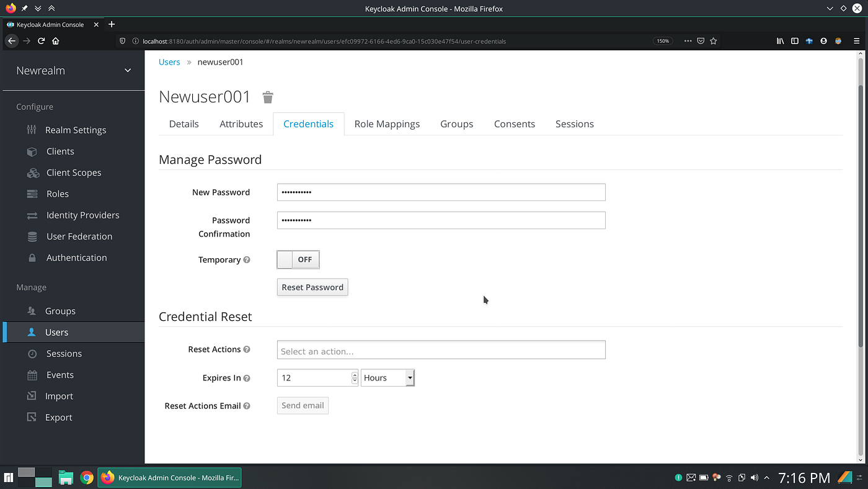Open the Select an action dropdown
The width and height of the screenshot is (868, 489).
[441, 349]
